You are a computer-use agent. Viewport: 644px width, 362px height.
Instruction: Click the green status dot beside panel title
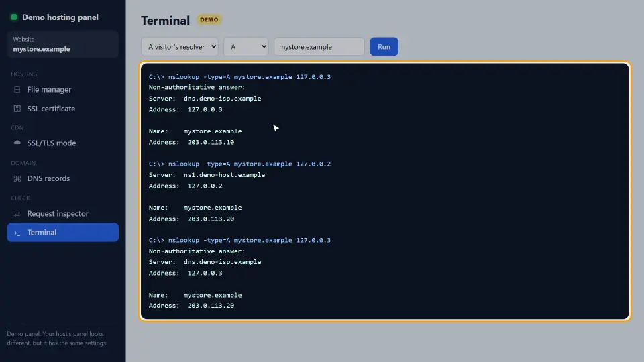[14, 17]
